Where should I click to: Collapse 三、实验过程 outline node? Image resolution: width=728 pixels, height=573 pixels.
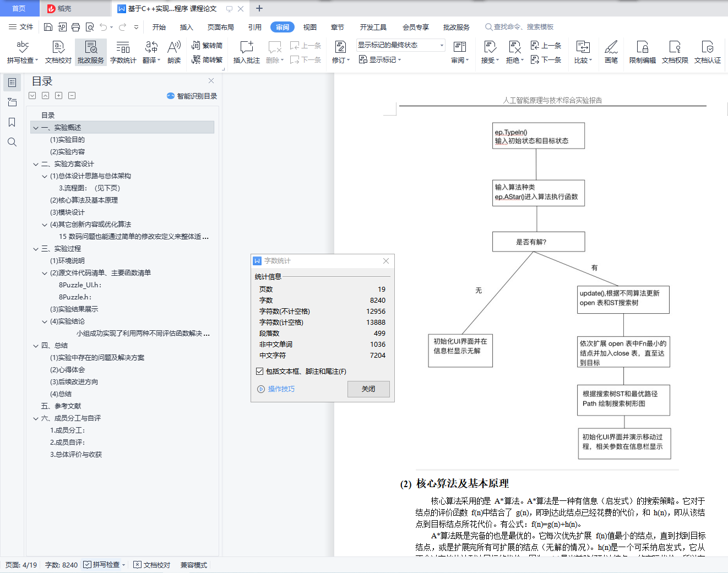pyautogui.click(x=36, y=249)
